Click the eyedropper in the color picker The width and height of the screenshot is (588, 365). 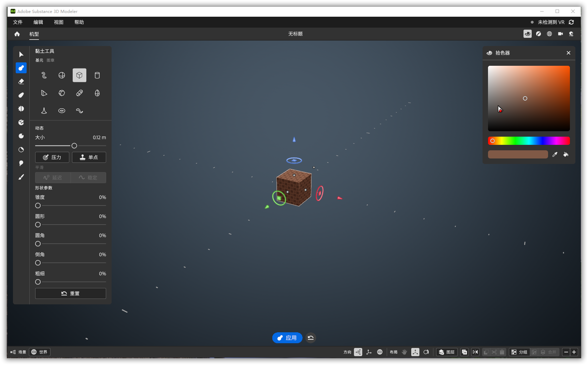coord(555,154)
